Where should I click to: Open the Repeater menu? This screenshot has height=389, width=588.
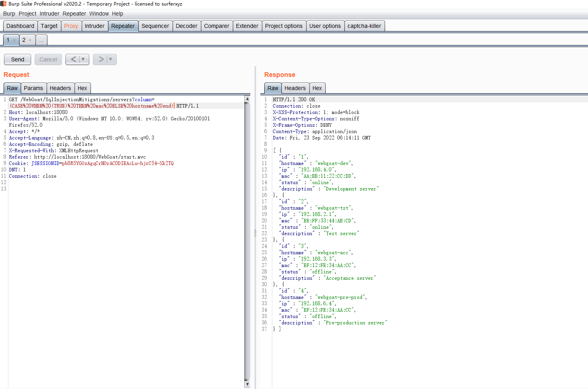tap(74, 14)
